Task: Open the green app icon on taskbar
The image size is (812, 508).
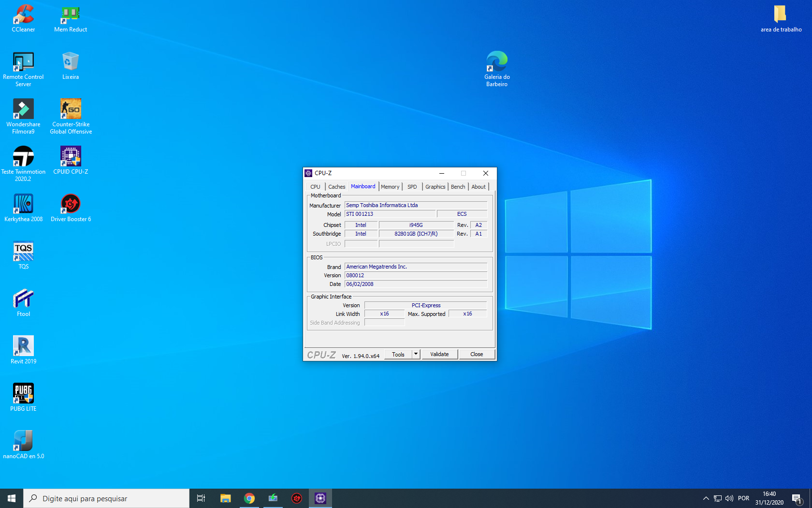Action: [273, 498]
